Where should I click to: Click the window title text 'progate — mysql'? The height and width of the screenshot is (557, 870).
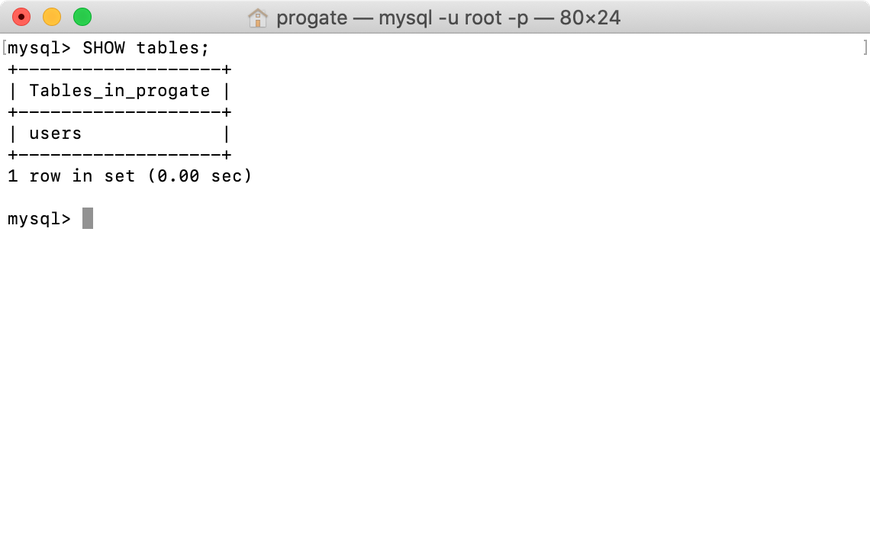click(354, 18)
